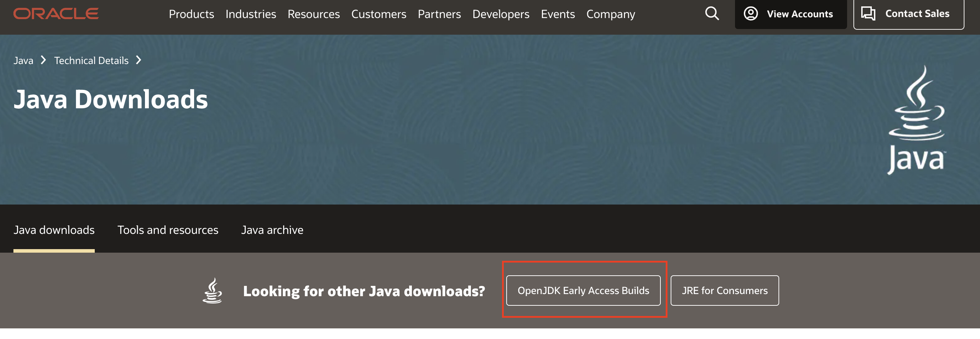
Task: Go to Technical Details breadcrumb link
Action: tap(91, 61)
